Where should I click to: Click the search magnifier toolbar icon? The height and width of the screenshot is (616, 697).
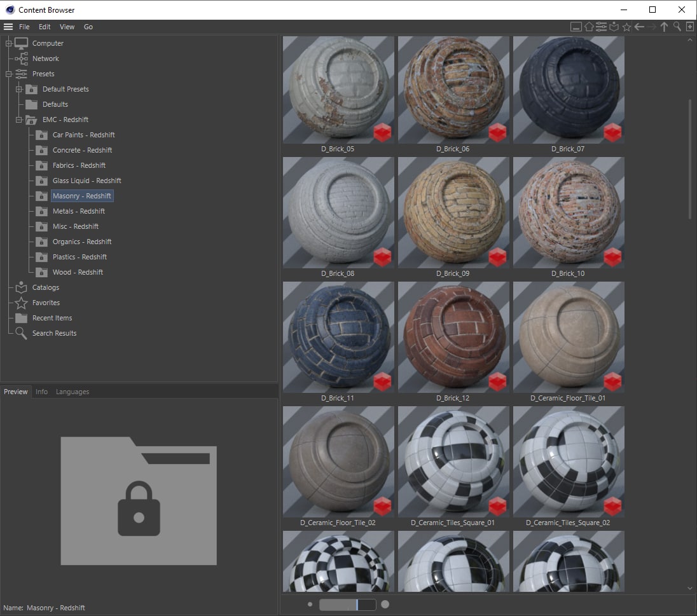click(677, 27)
